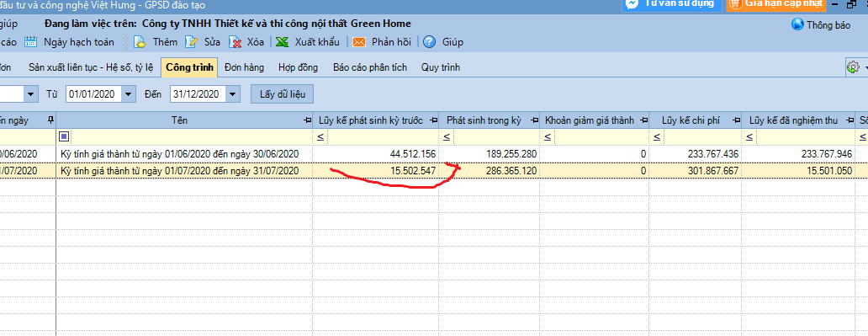
Task: Click the Sửa edit pencil icon
Action: pos(191,41)
